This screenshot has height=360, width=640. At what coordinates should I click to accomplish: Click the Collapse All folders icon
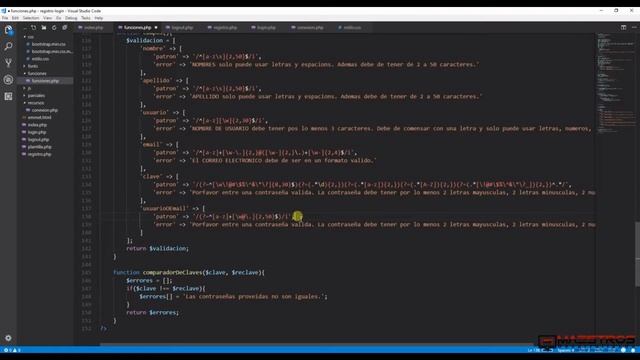[x=64, y=28]
